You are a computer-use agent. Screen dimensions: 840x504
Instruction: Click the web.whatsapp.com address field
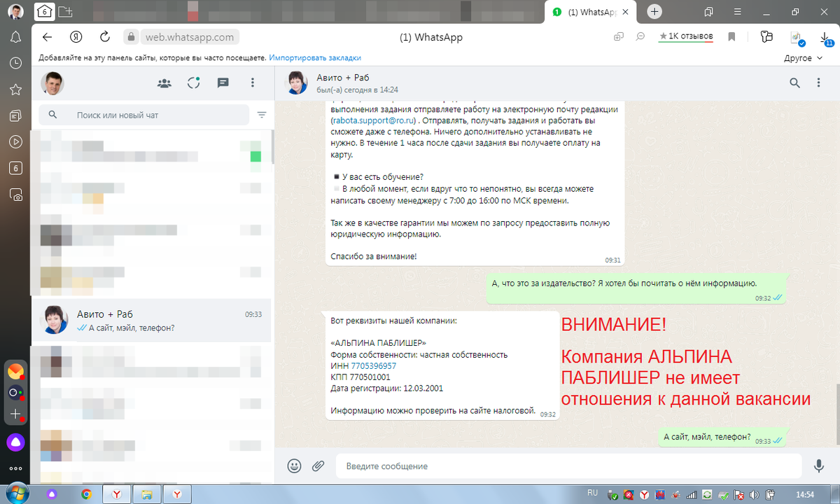pos(190,37)
